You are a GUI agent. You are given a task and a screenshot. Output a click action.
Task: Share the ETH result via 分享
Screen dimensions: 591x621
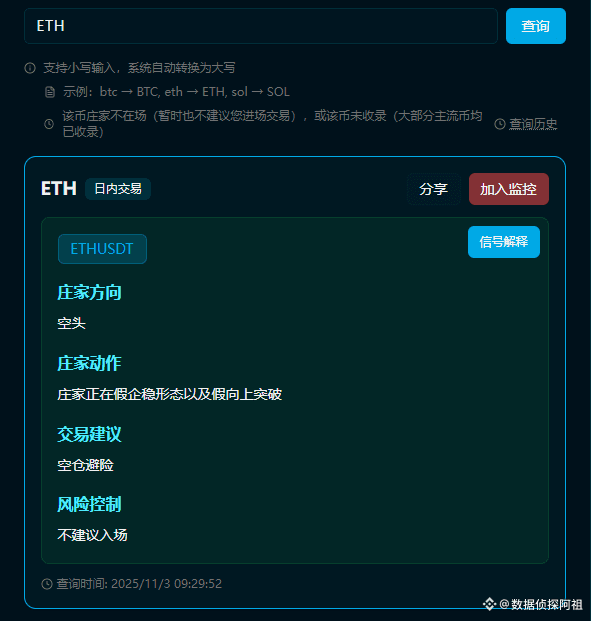[434, 189]
